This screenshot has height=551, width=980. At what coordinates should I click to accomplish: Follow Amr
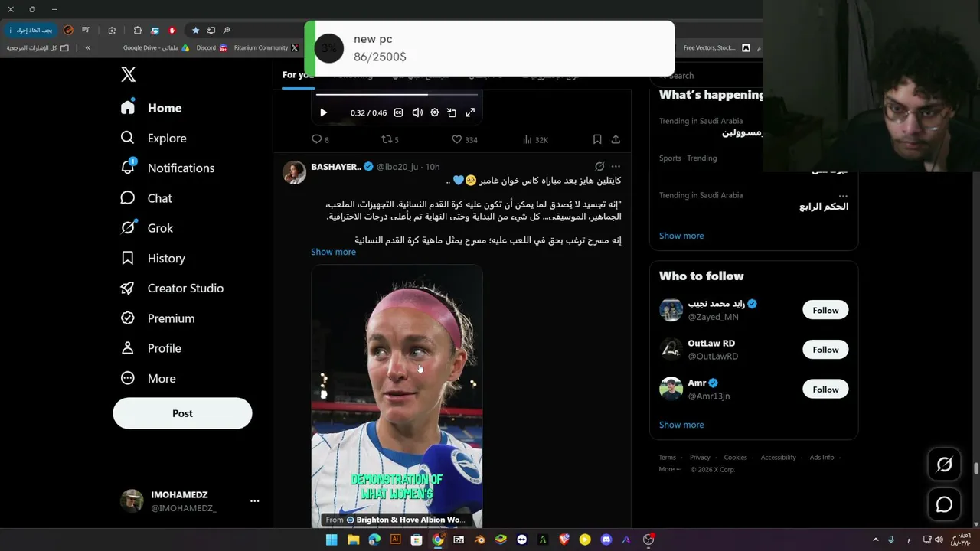(825, 390)
